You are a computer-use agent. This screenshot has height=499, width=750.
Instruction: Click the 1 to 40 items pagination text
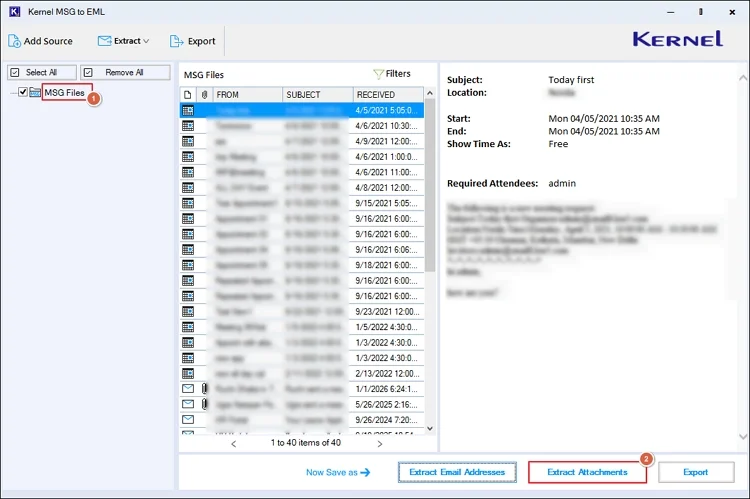click(x=306, y=443)
